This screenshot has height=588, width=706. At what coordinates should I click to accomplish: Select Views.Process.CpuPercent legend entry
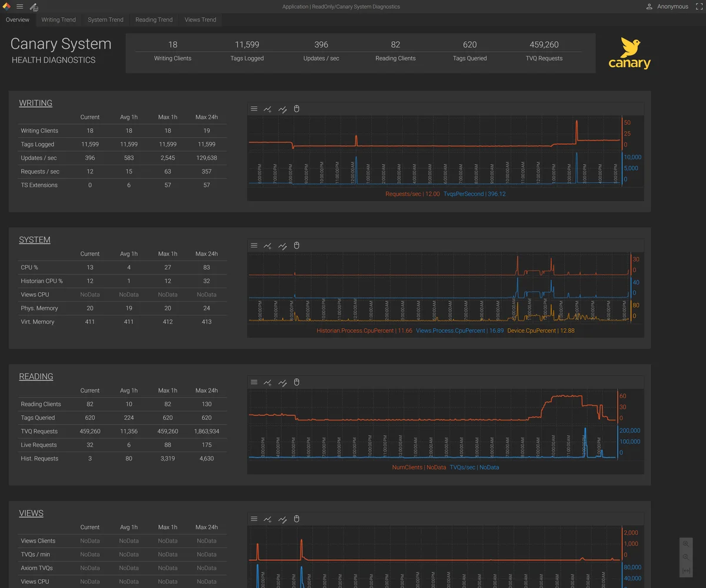[x=459, y=331]
